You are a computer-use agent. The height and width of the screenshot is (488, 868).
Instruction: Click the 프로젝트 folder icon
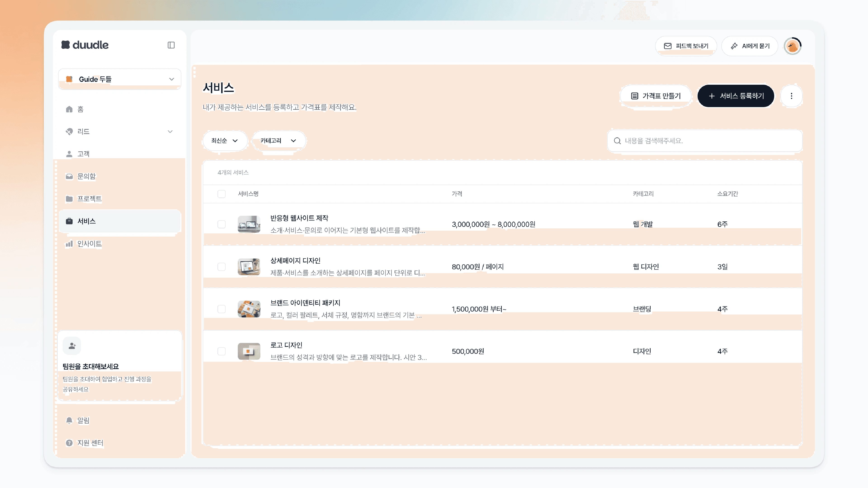[69, 199]
